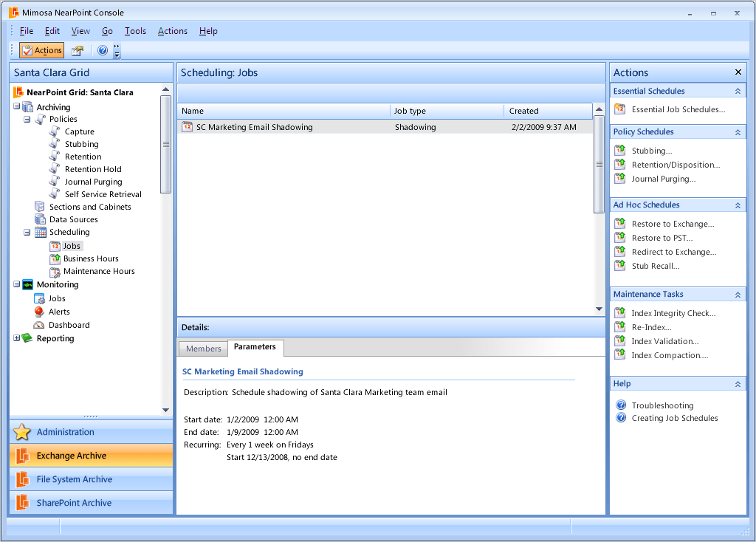Open the Dashboard gauge icon
This screenshot has width=756, height=542.
tap(39, 325)
